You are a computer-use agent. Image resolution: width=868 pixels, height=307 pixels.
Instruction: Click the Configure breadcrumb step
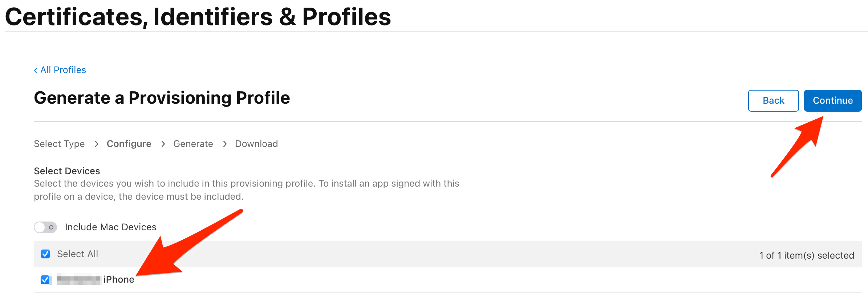129,144
